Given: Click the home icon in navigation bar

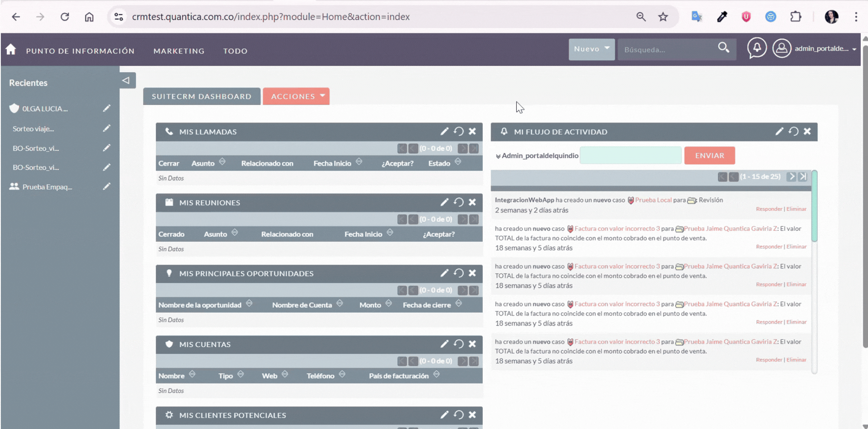Looking at the screenshot, I should pos(11,50).
